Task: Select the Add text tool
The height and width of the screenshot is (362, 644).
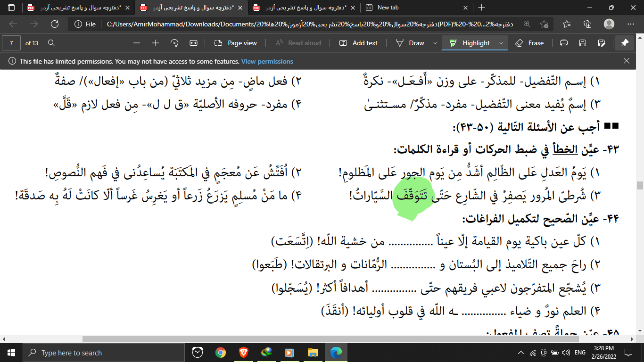Action: 359,43
